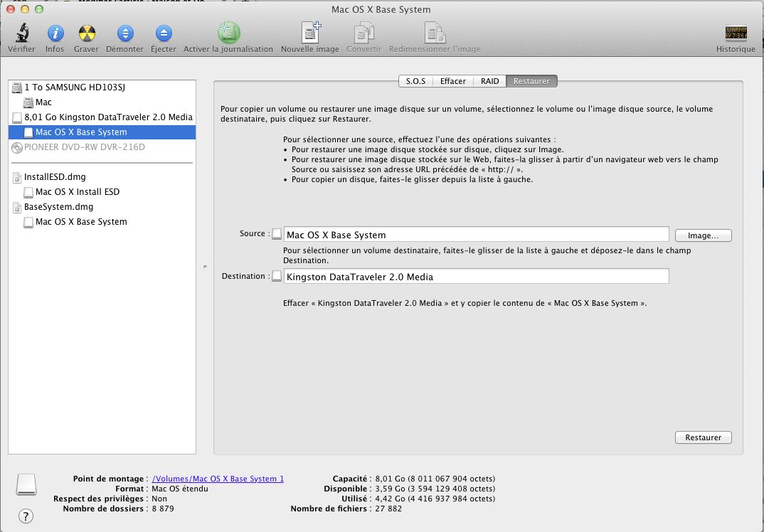
Task: Click the format value "Mac OS étendu"
Action: pos(180,489)
